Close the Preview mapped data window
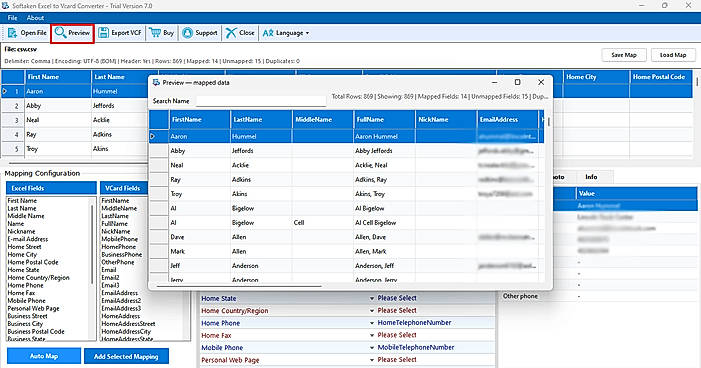 [541, 82]
